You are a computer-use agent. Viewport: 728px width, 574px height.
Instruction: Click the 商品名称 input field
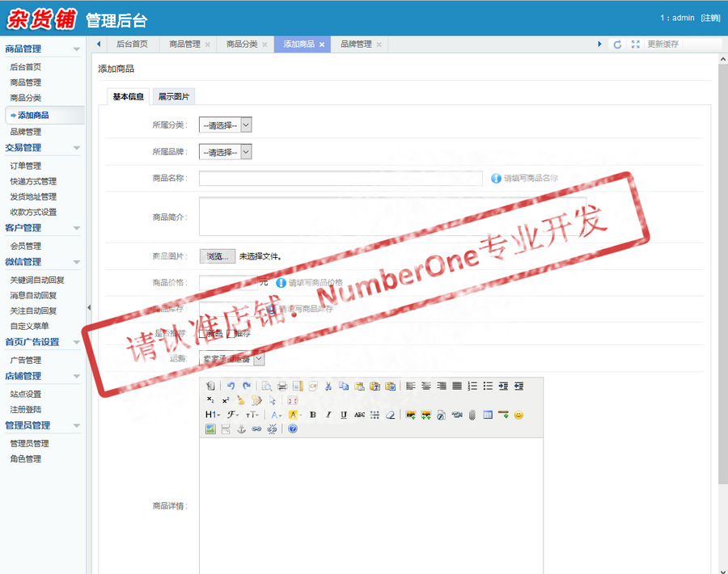[340, 178]
